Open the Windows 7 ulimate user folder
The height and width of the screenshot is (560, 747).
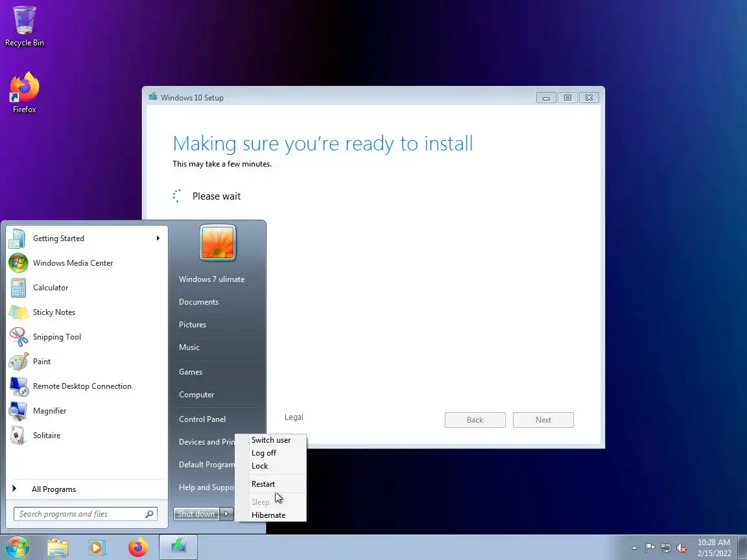(x=212, y=279)
